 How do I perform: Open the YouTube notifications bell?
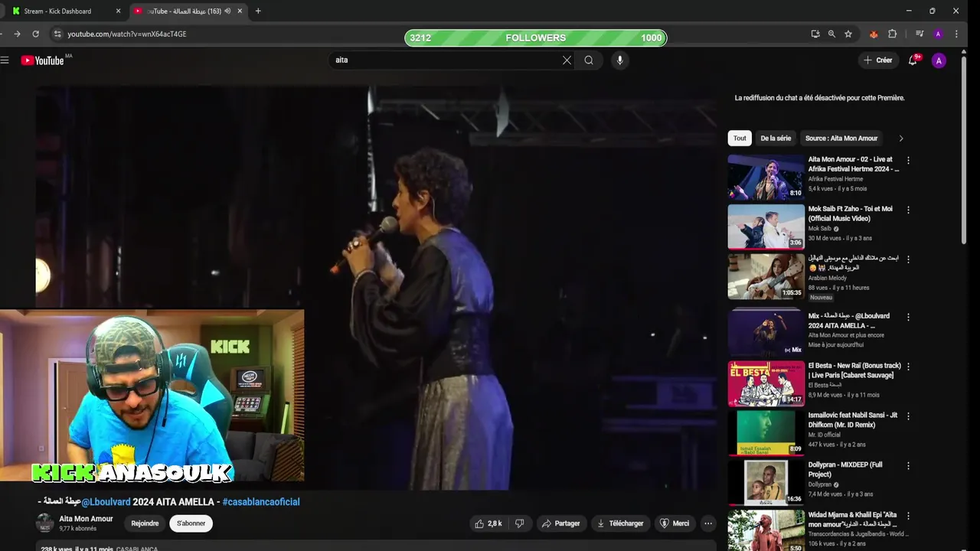click(913, 60)
